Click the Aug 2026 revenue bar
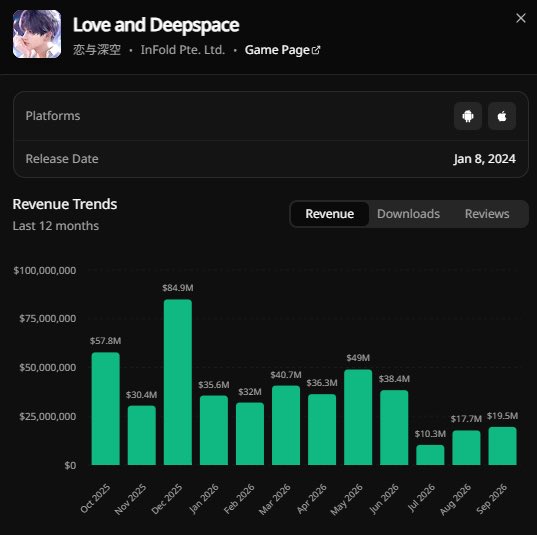The image size is (537, 535). point(466,448)
